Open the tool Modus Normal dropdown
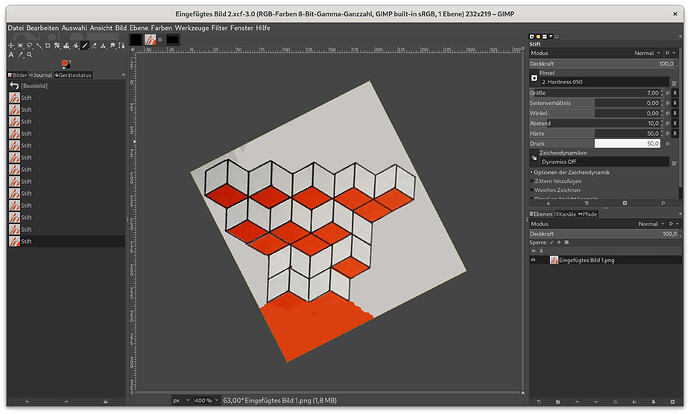This screenshot has width=690, height=414. 645,53
